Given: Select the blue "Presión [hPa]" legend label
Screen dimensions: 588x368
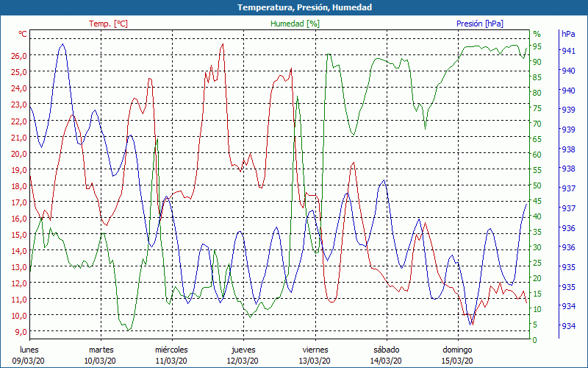Looking at the screenshot, I should tap(480, 24).
